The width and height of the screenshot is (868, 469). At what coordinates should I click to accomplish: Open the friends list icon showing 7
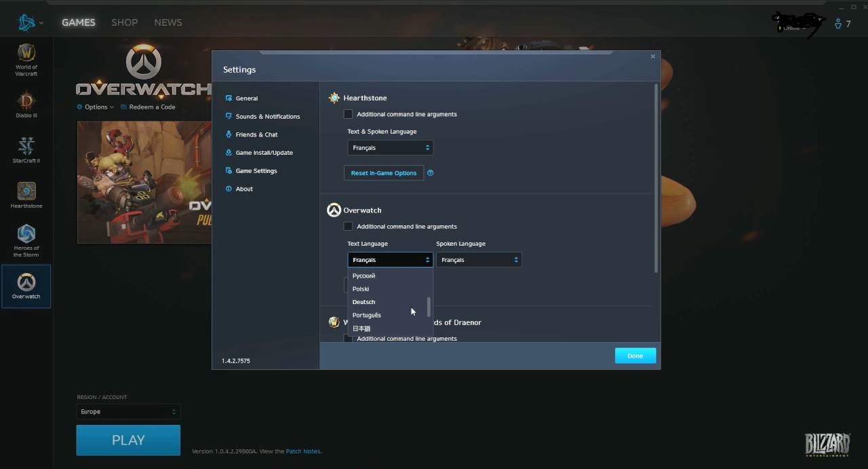coord(842,24)
